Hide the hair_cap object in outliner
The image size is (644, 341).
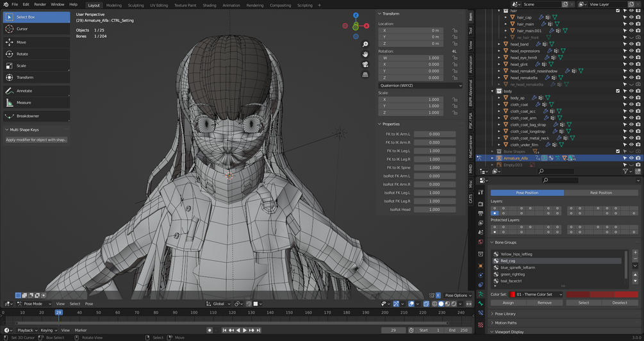631,17
